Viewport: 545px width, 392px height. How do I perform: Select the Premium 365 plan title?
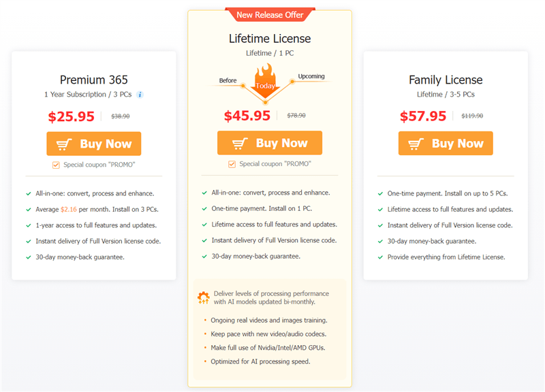pos(94,80)
